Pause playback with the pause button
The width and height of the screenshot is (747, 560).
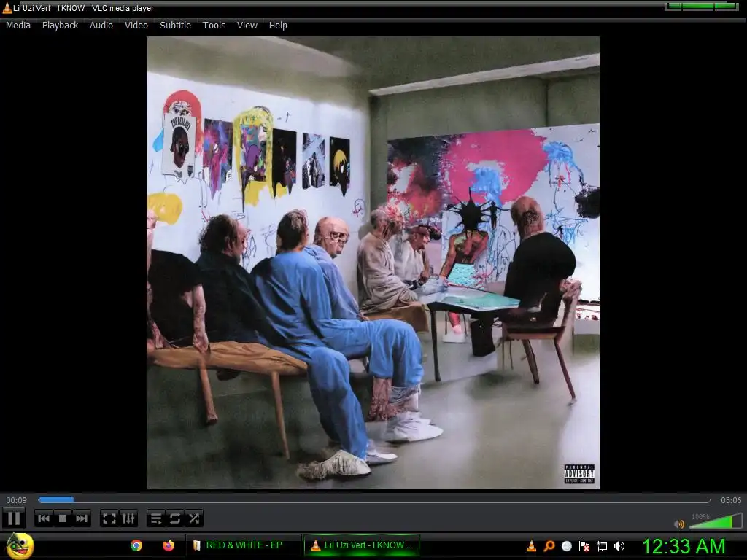coord(13,518)
